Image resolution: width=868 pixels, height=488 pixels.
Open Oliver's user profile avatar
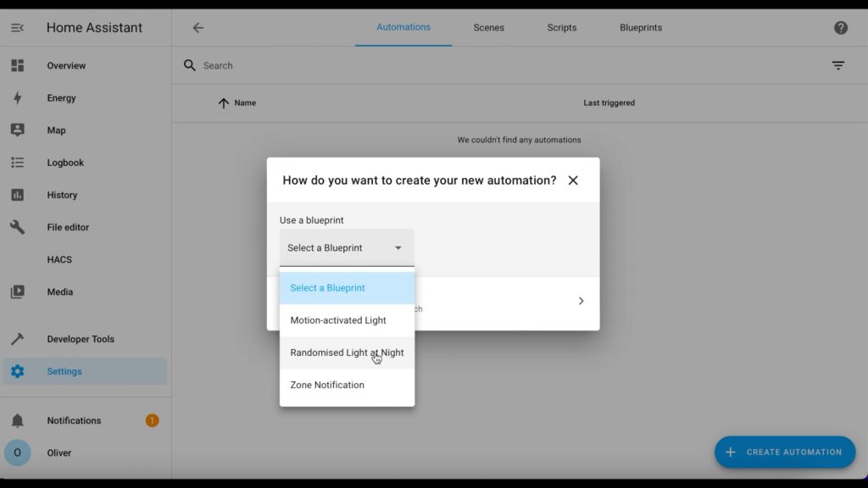tap(17, 452)
